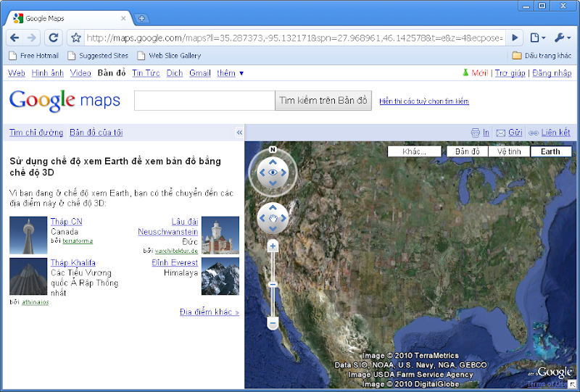
Task: Zoom in with the plus button
Action: click(273, 246)
